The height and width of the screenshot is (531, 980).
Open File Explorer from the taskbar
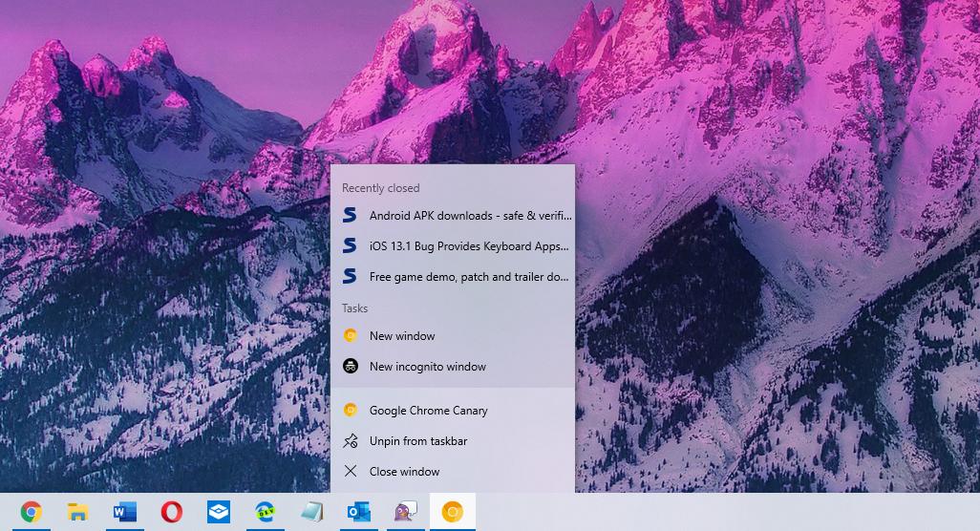click(77, 512)
